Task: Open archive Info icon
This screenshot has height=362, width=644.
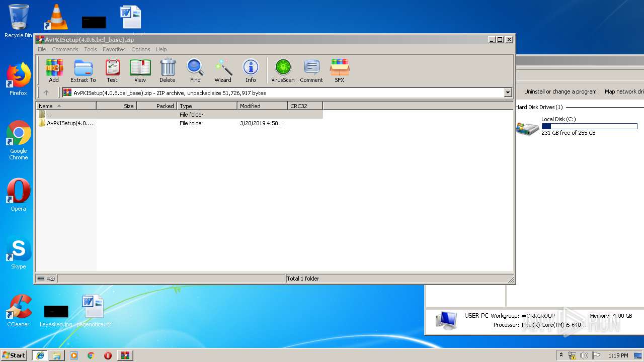Action: 251,71
